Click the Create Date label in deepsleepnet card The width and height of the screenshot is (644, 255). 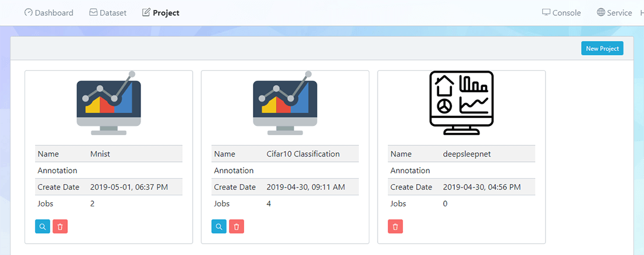click(x=411, y=187)
